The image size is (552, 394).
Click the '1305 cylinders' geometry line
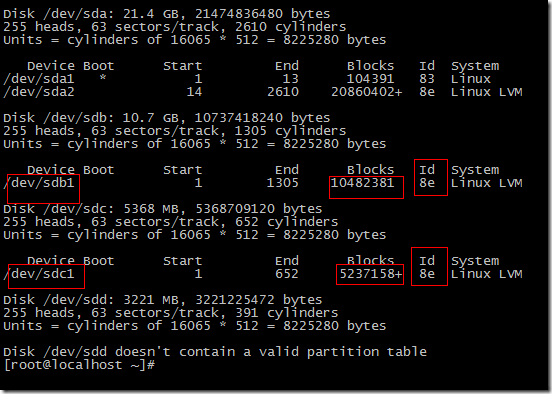[175, 131]
